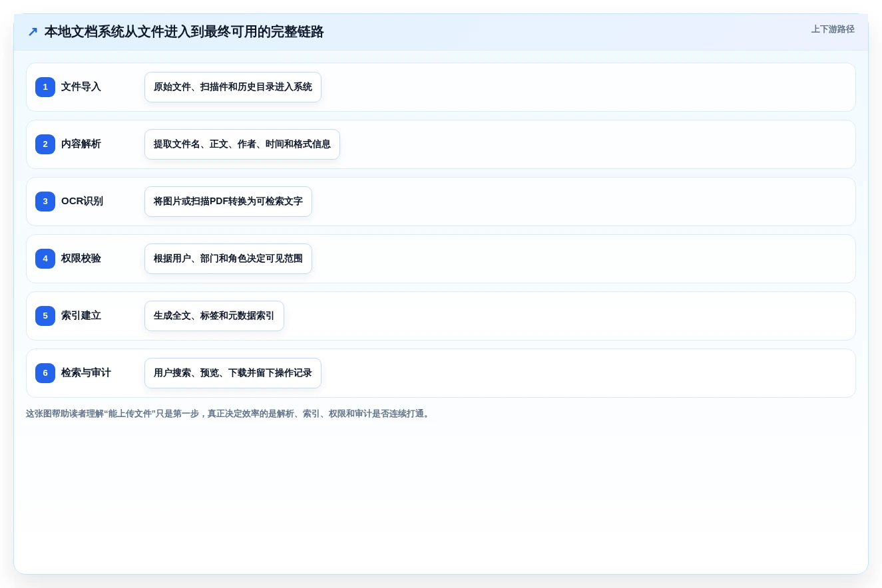This screenshot has height=588, width=882.
Task: Open the 生成全文、标签和元数据索引 chip
Action: coord(214,316)
